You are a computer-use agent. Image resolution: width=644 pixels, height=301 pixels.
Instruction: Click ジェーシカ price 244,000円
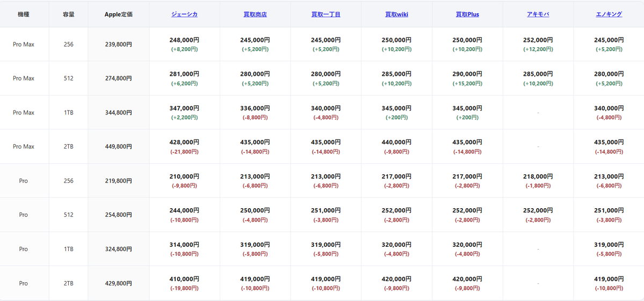tap(184, 211)
